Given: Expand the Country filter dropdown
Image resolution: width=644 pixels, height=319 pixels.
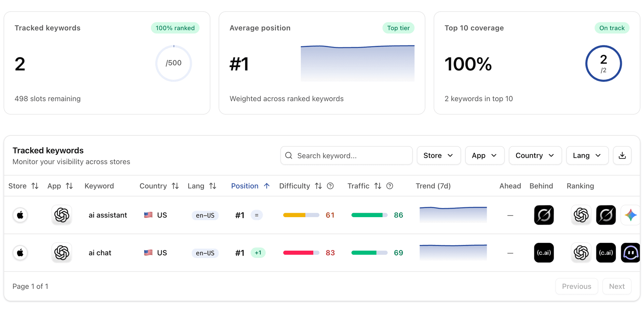Looking at the screenshot, I should (535, 155).
